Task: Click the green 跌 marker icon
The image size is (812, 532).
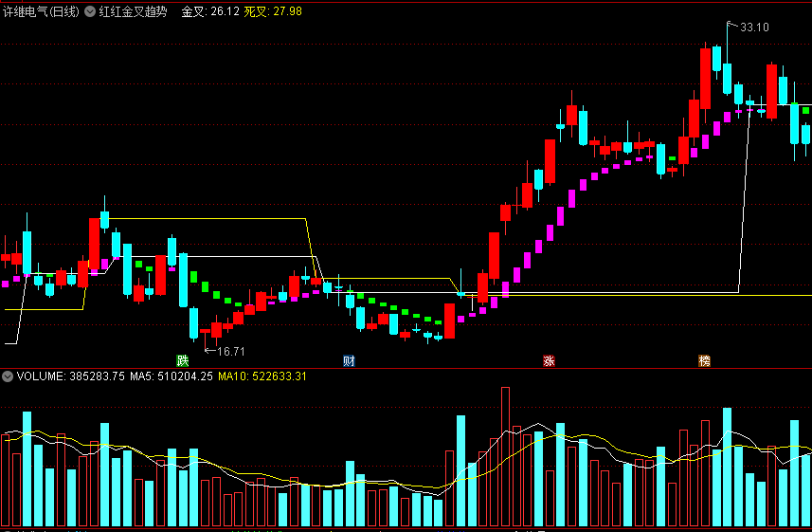Action: point(182,361)
